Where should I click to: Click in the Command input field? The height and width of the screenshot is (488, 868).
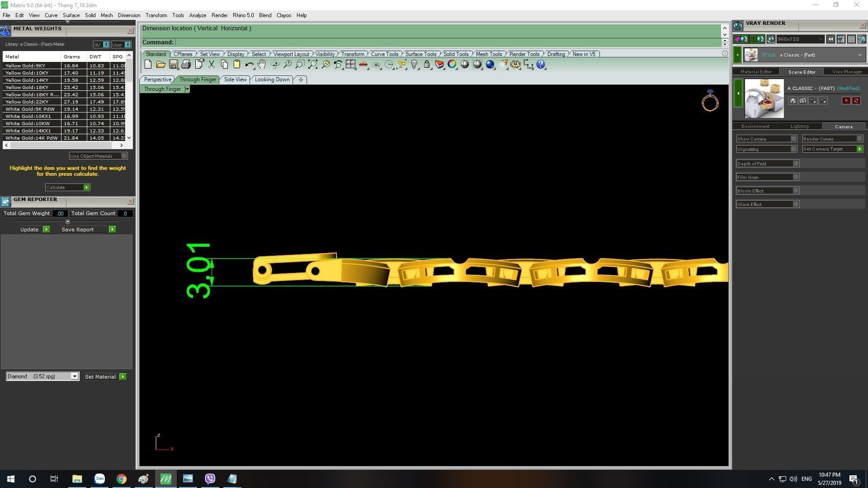point(448,42)
